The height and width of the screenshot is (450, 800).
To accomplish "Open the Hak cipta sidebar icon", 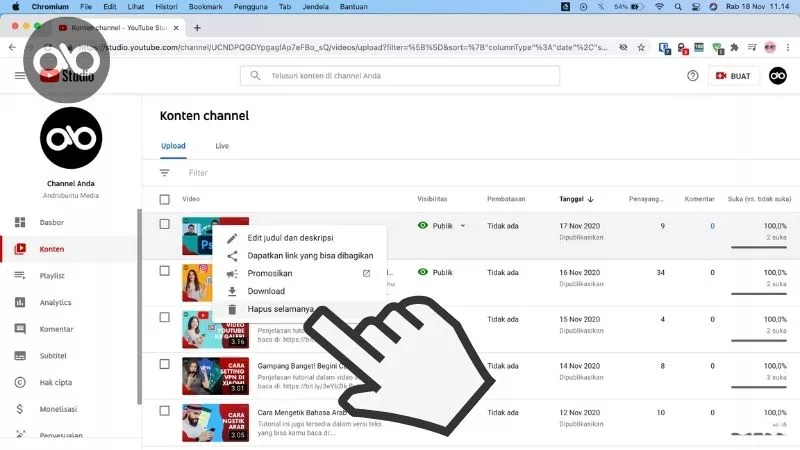I will click(x=20, y=382).
